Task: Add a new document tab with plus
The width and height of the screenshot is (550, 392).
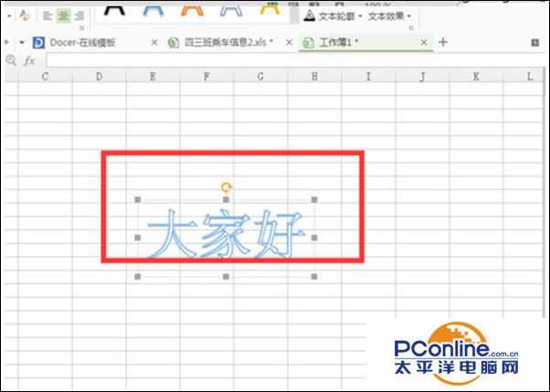Action: [x=443, y=42]
